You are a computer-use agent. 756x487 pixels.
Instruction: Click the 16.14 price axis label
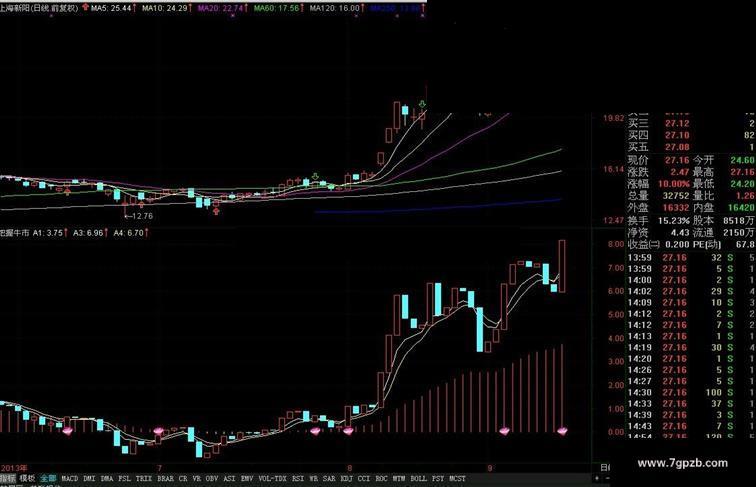pos(613,169)
